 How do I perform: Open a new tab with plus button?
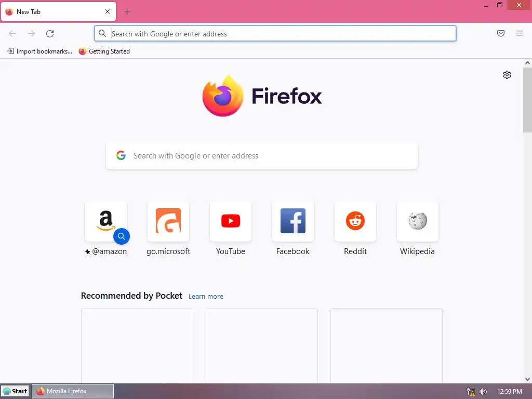point(127,12)
